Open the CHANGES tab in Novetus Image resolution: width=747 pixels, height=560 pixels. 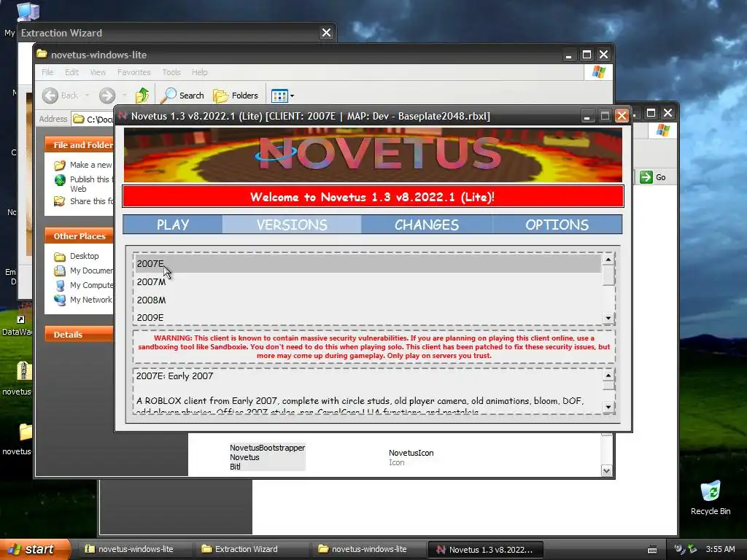426,225
